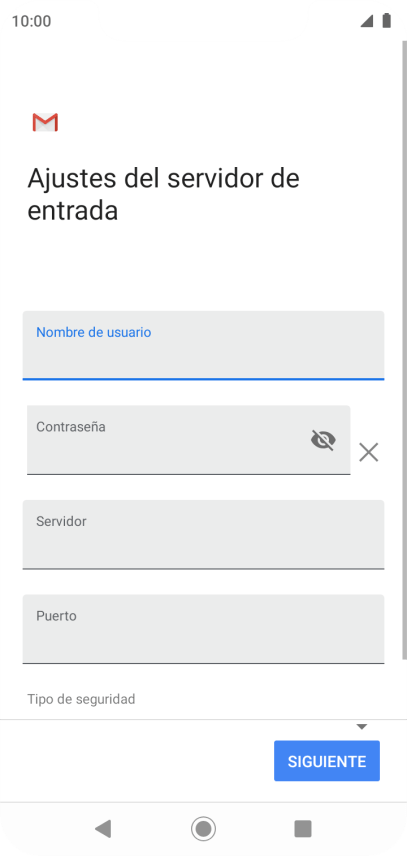Tap the Nombre de usuario label text
Viewport: 407px width, 856px height.
point(94,332)
